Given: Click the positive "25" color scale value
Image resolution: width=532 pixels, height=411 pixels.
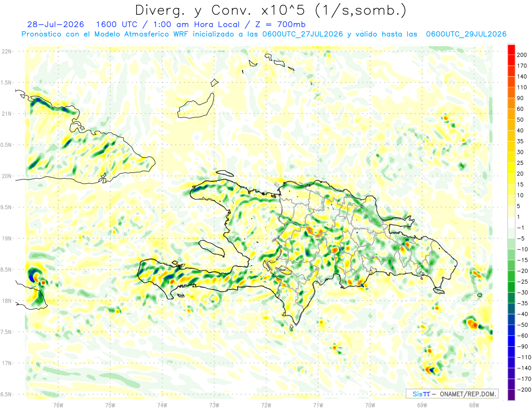Looking at the screenshot, I should [520, 163].
